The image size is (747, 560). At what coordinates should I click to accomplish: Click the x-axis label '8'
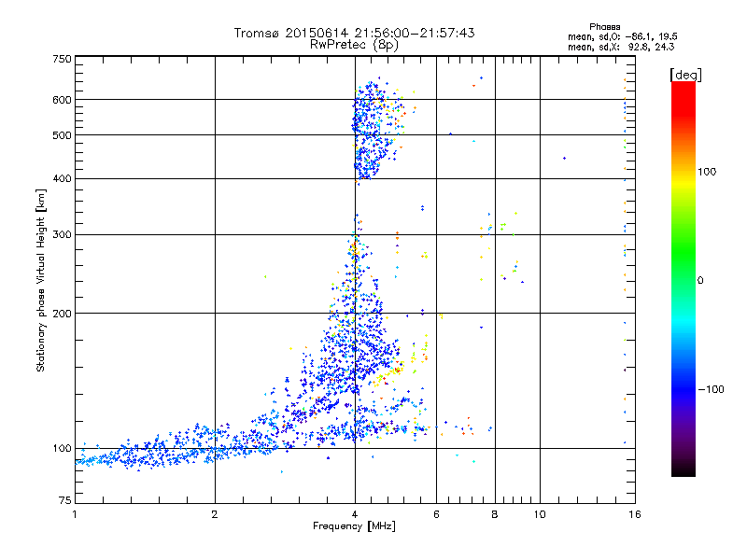pos(495,514)
